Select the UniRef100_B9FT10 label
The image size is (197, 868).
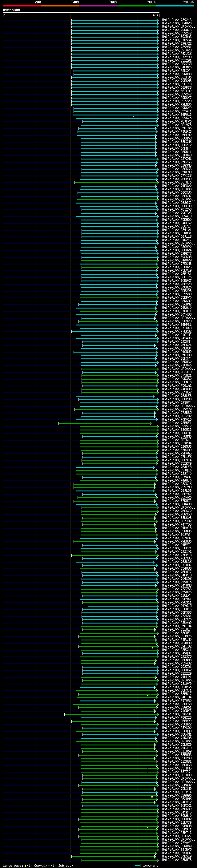pos(177,84)
